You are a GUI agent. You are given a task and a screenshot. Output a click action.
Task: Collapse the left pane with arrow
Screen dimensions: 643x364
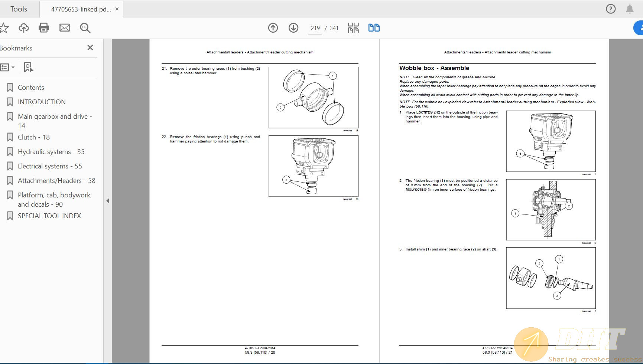click(108, 201)
